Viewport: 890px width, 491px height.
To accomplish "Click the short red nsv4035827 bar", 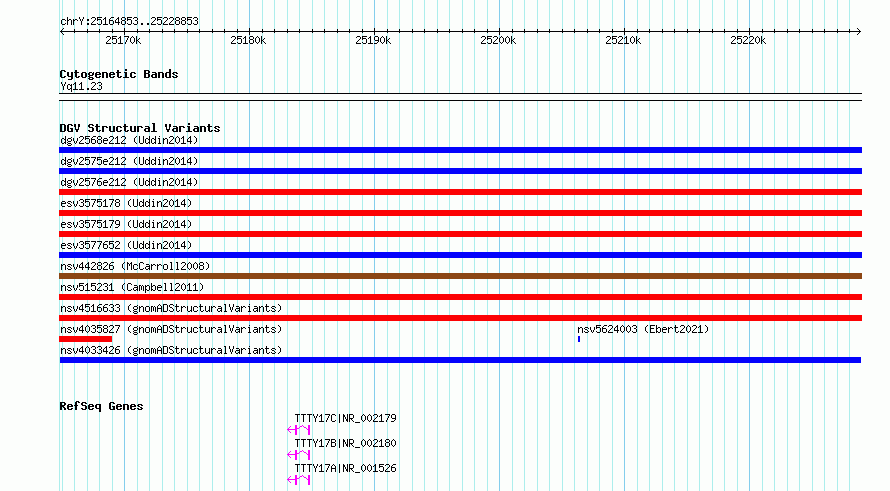I will point(86,339).
